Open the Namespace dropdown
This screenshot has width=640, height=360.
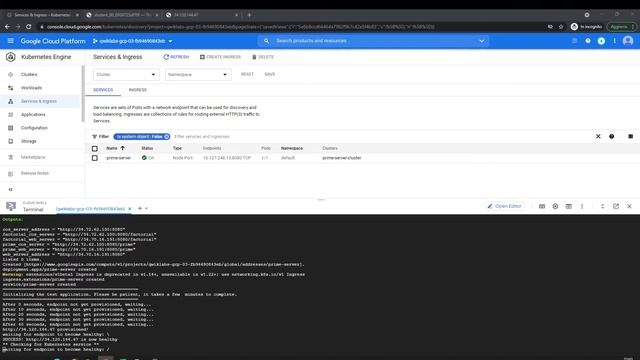[198, 75]
